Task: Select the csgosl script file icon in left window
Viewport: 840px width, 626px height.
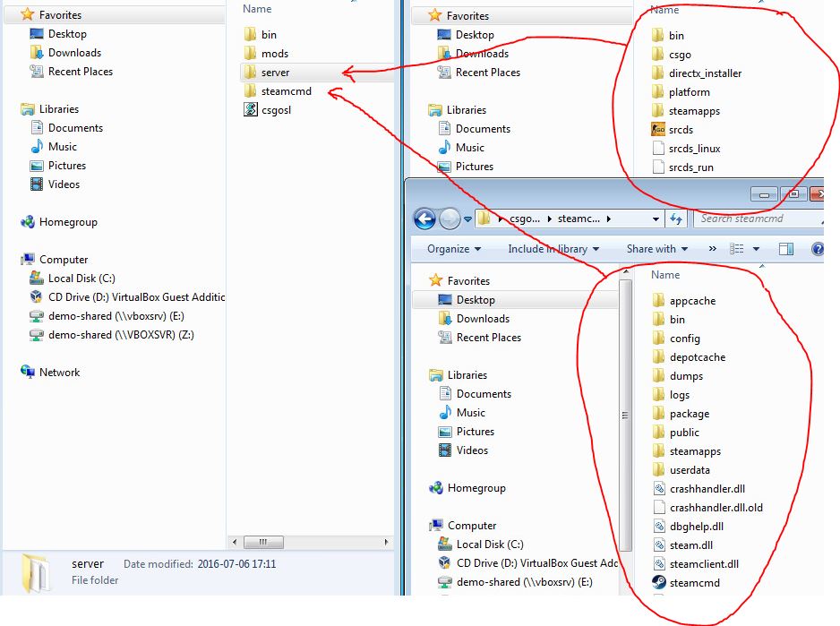Action: tap(250, 110)
